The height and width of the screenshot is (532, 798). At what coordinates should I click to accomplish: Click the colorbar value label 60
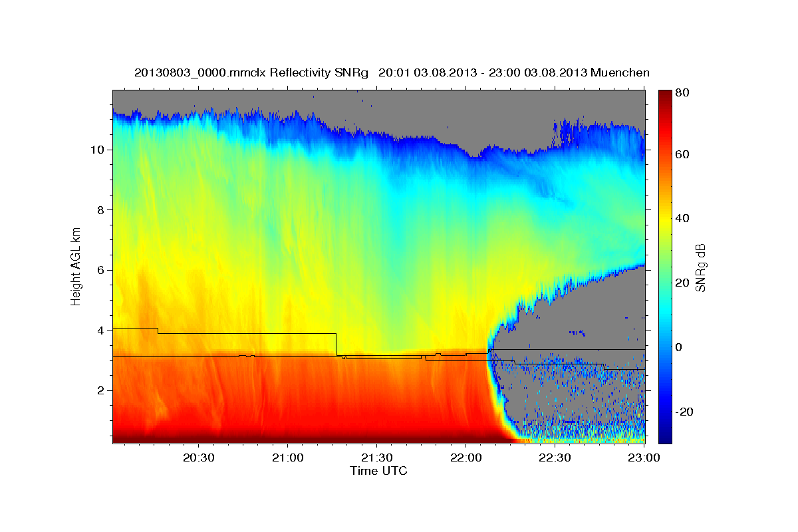(682, 154)
